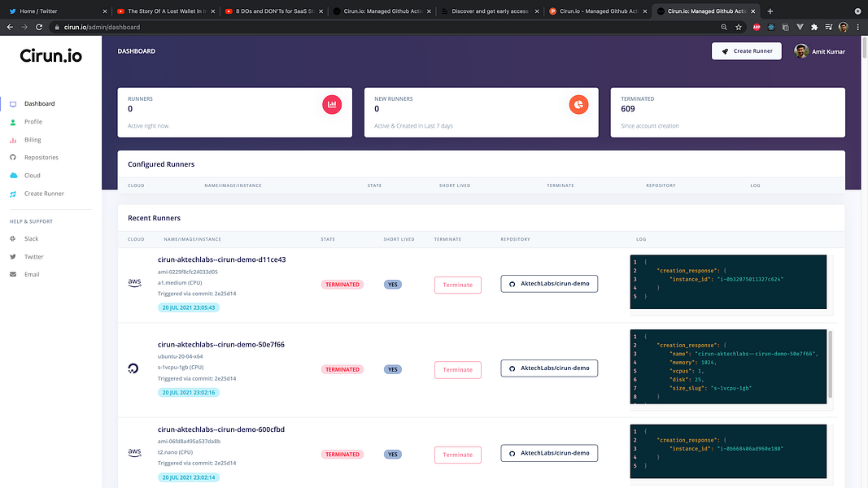Click the DigitalOcean logo on 50e7f66 row
868x488 pixels.
pos(133,368)
